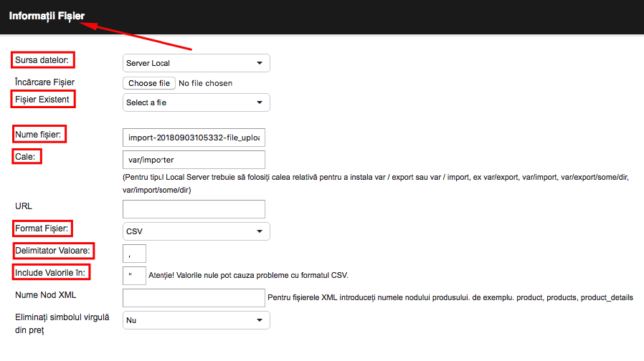
Task: Click the Delimitator Valoare comma field
Action: tap(134, 254)
